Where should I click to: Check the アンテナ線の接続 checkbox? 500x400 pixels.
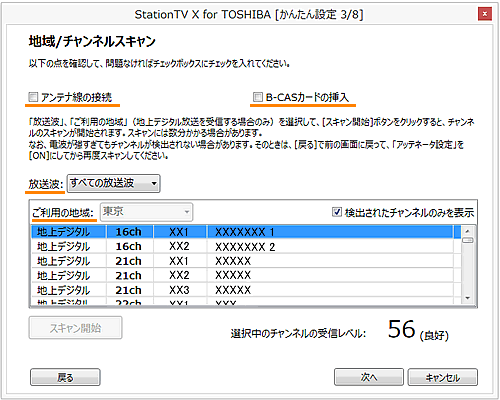[33, 97]
